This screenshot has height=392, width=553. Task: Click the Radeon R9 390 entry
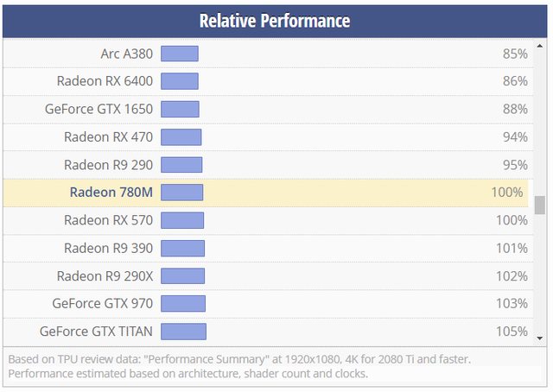click(108, 248)
